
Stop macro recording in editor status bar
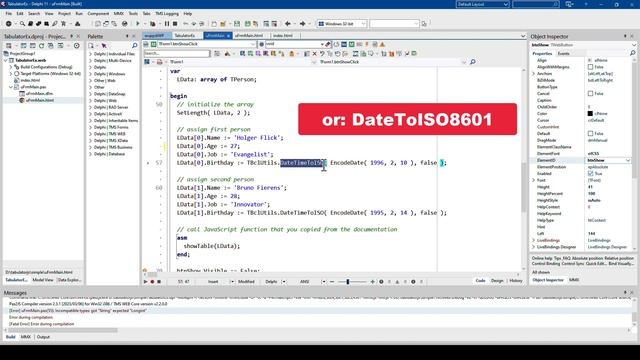click(159, 282)
